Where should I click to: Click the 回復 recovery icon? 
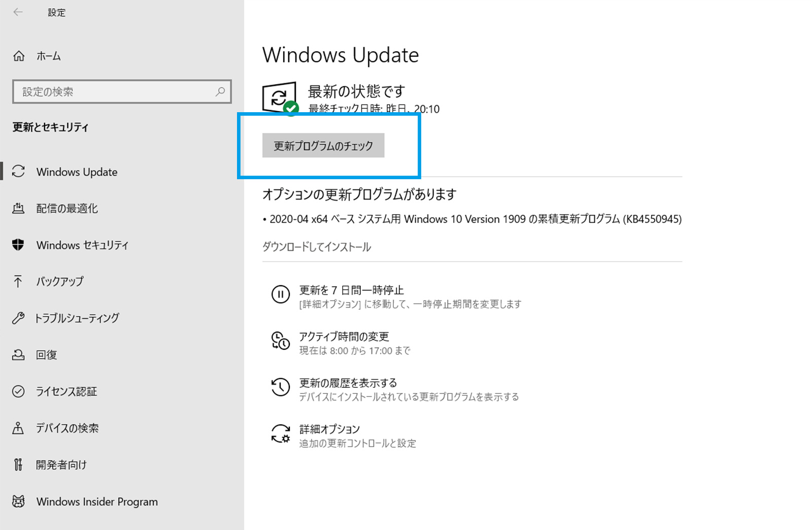point(18,354)
